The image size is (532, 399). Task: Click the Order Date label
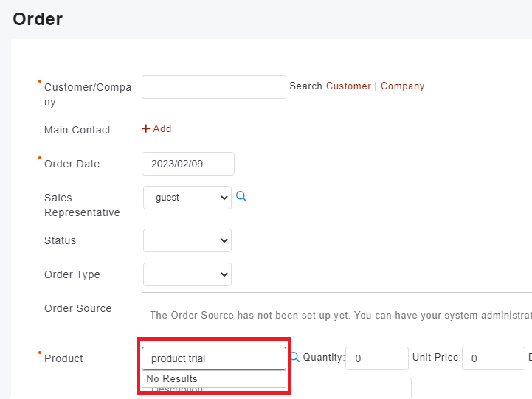[x=72, y=164]
